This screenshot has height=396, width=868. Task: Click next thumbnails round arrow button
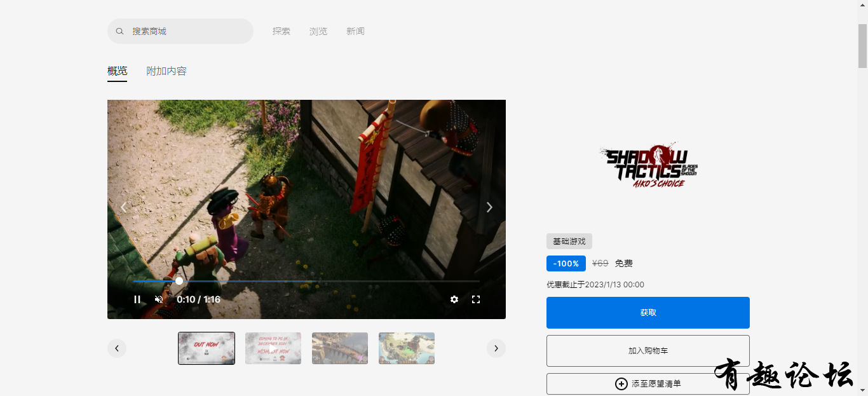click(x=496, y=348)
